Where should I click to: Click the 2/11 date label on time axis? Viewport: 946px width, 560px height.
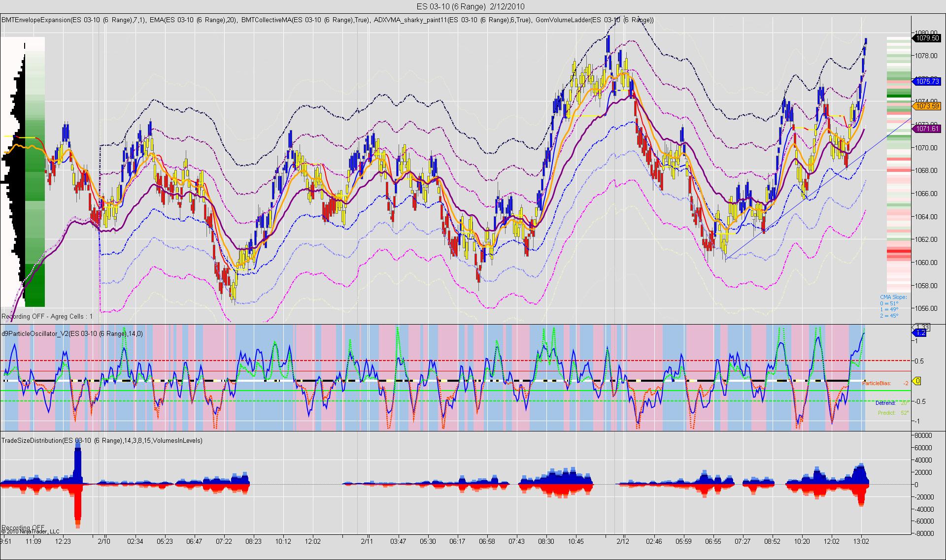click(367, 541)
